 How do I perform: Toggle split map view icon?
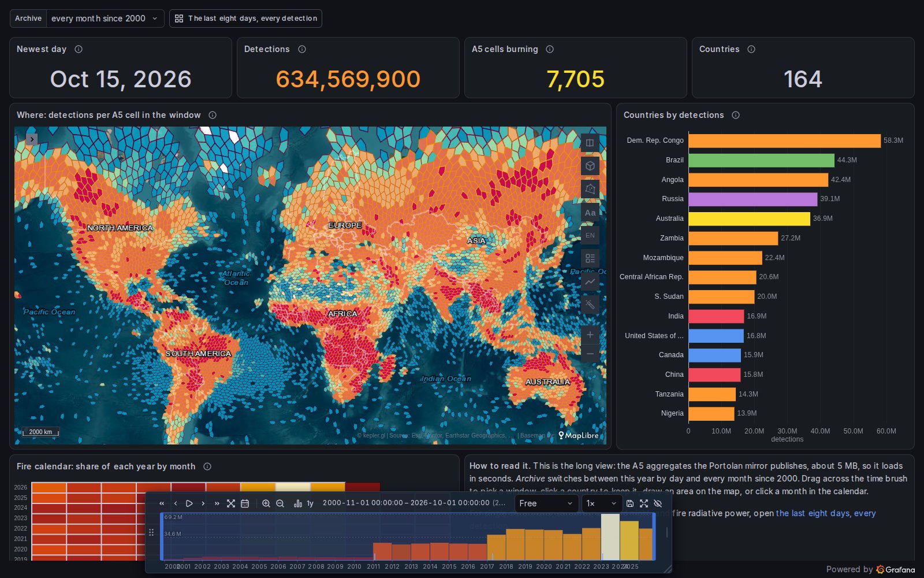click(590, 143)
